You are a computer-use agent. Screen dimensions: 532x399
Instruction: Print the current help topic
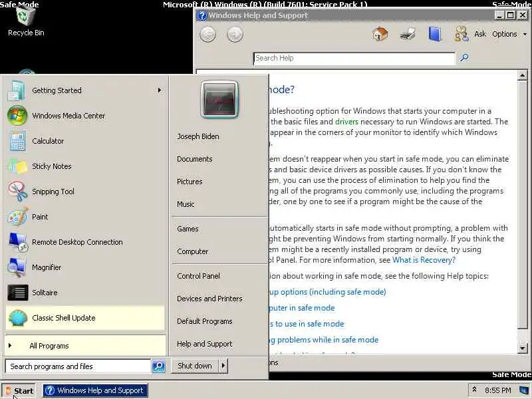click(408, 35)
